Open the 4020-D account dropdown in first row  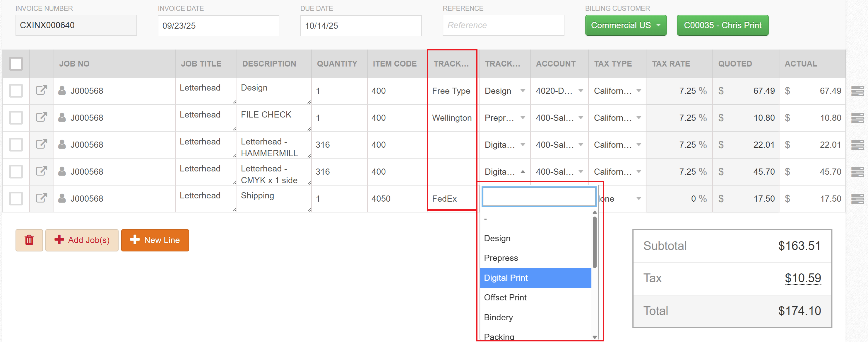pos(559,91)
